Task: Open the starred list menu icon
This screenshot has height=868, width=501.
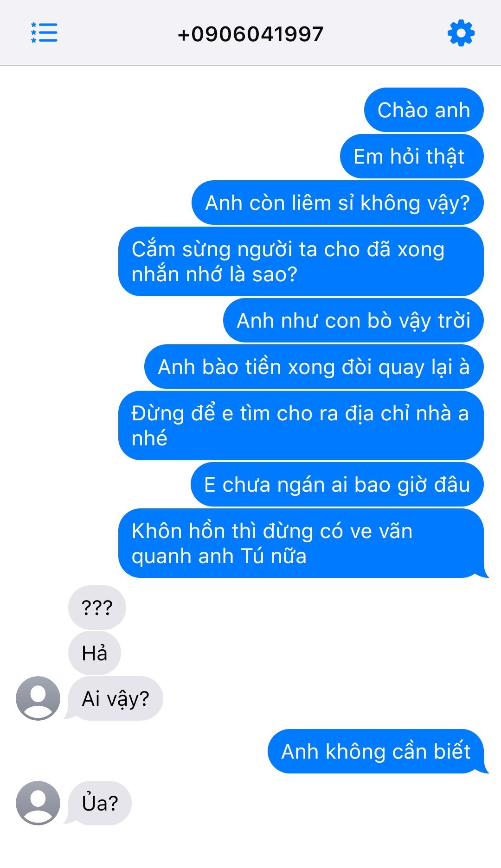Action: [44, 32]
